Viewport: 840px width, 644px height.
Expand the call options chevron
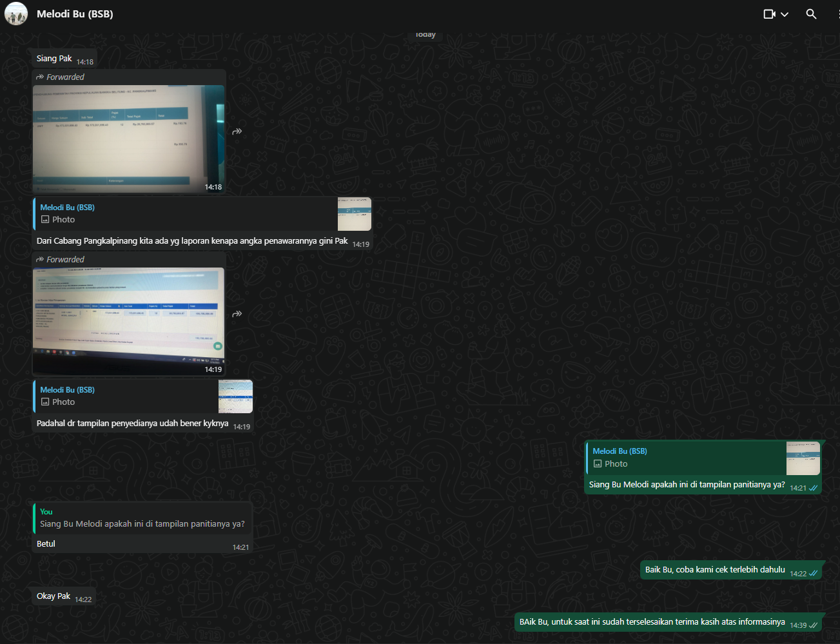click(x=785, y=14)
